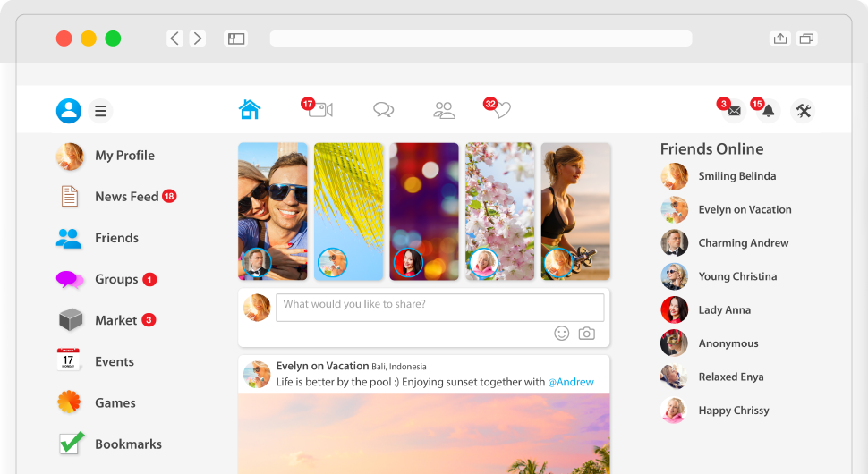The width and height of the screenshot is (868, 474).
Task: Open the notifications bell icon
Action: [x=768, y=111]
